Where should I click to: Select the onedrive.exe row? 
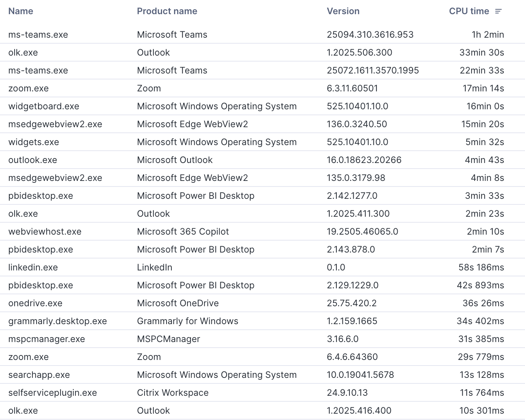35,303
